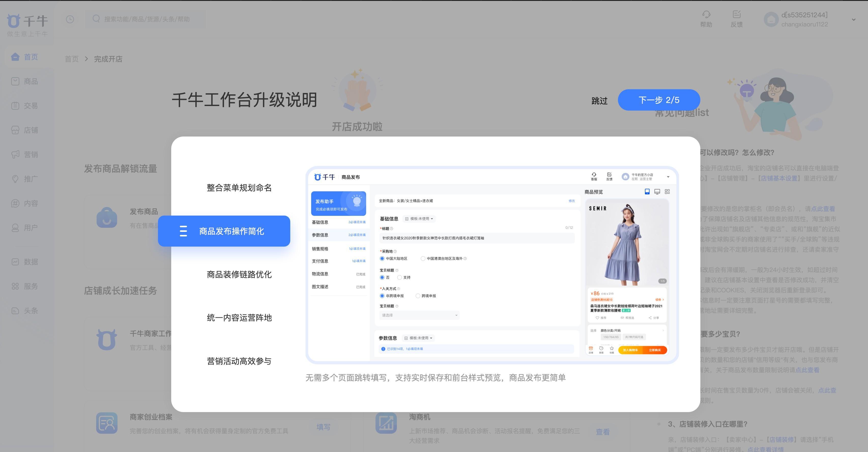Click 发布商品 bag icon
Screen dimensions: 868x452
(x=107, y=217)
